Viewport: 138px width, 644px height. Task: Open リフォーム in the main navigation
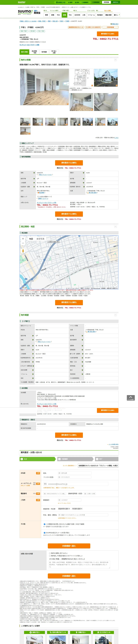point(91,15)
